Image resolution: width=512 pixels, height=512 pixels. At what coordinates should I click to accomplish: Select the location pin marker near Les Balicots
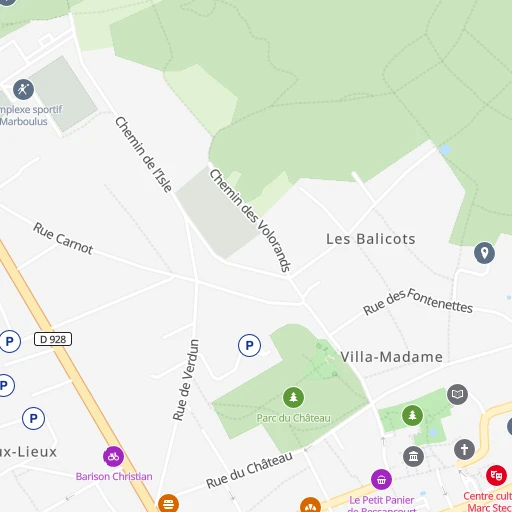[x=484, y=253]
